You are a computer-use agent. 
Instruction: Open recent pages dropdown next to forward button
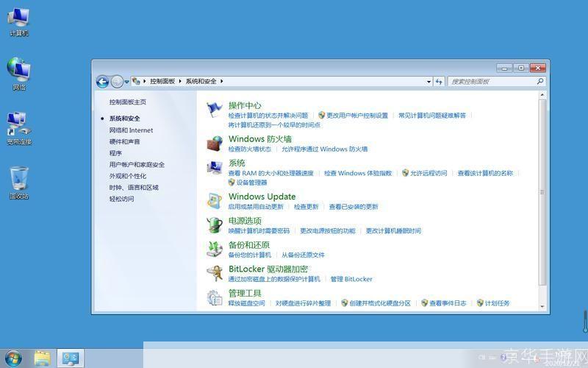(x=126, y=82)
